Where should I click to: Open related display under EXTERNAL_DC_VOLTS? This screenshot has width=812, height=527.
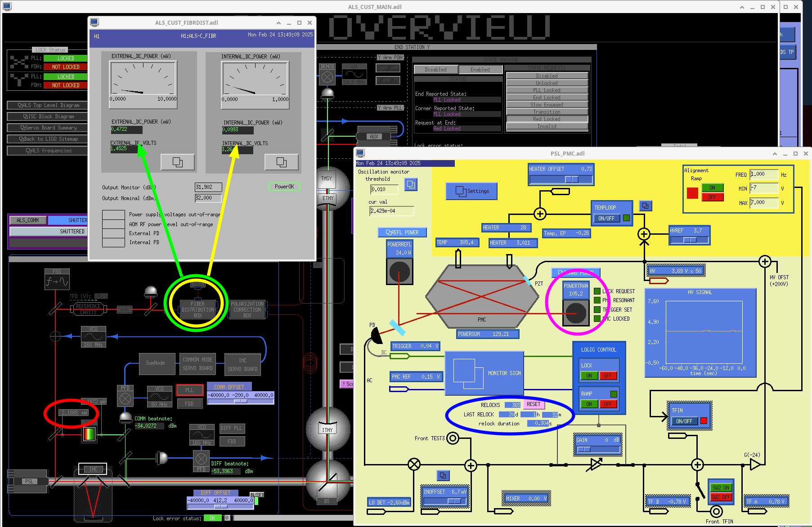coord(178,162)
